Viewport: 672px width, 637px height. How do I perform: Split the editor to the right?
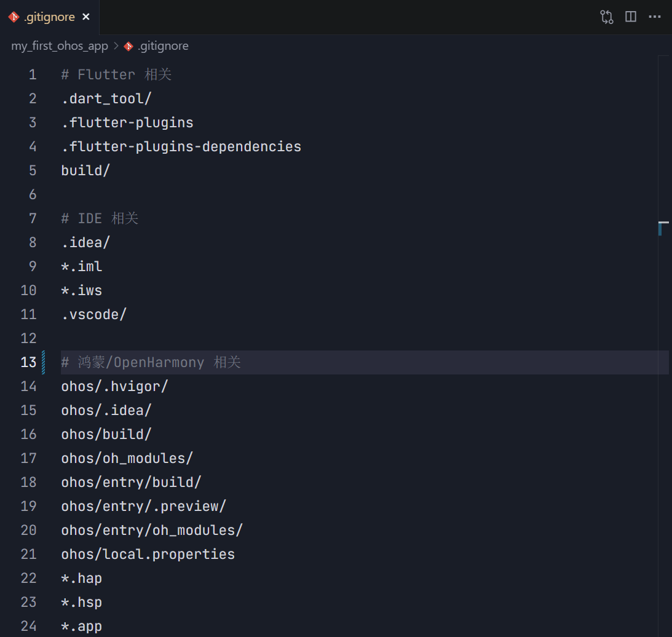[x=630, y=17]
